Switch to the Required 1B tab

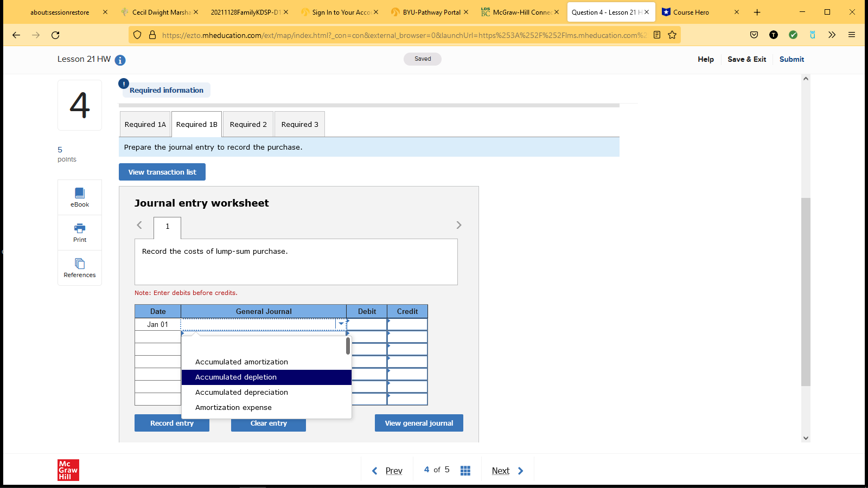tap(197, 124)
